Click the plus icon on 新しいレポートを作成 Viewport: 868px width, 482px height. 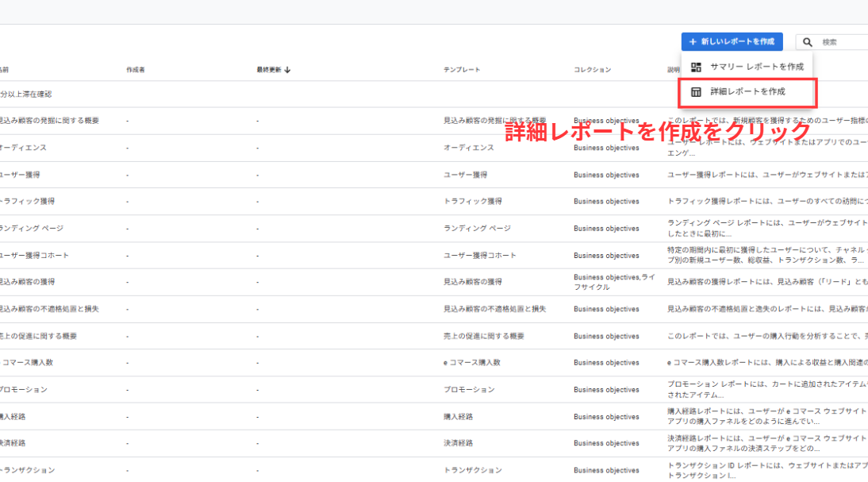click(693, 41)
